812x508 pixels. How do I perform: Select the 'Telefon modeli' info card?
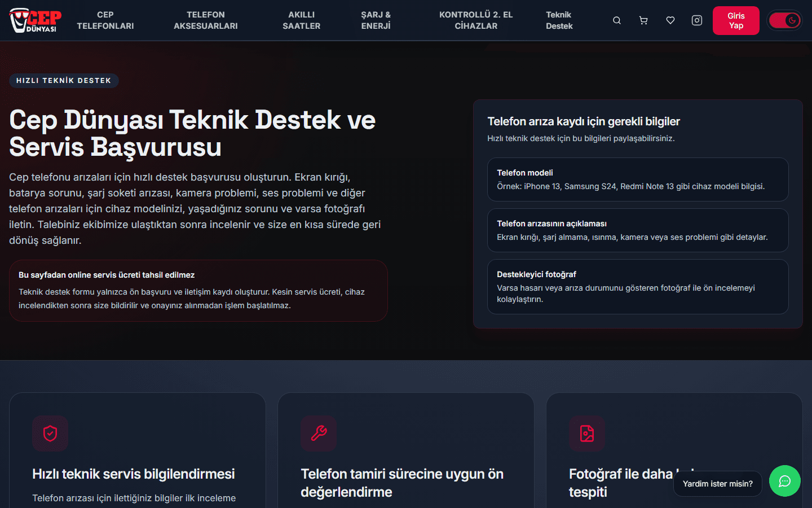pyautogui.click(x=638, y=179)
